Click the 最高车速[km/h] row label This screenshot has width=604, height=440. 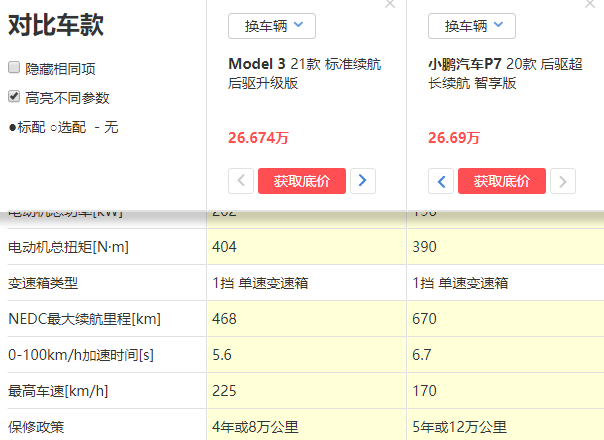[x=58, y=391]
